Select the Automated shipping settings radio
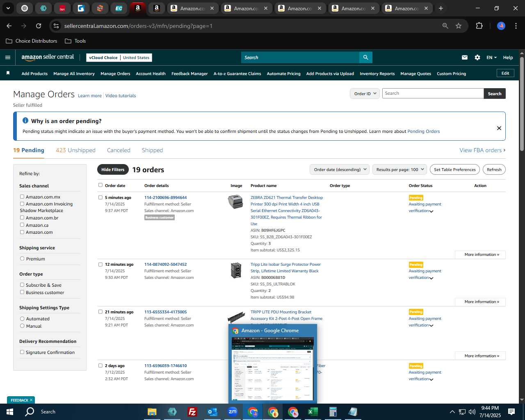Image resolution: width=525 pixels, height=420 pixels. click(22, 318)
